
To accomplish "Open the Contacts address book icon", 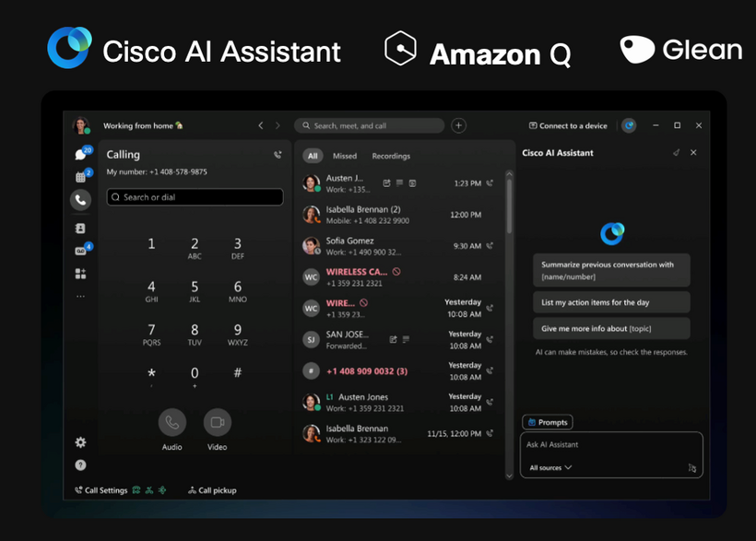I will click(x=80, y=228).
